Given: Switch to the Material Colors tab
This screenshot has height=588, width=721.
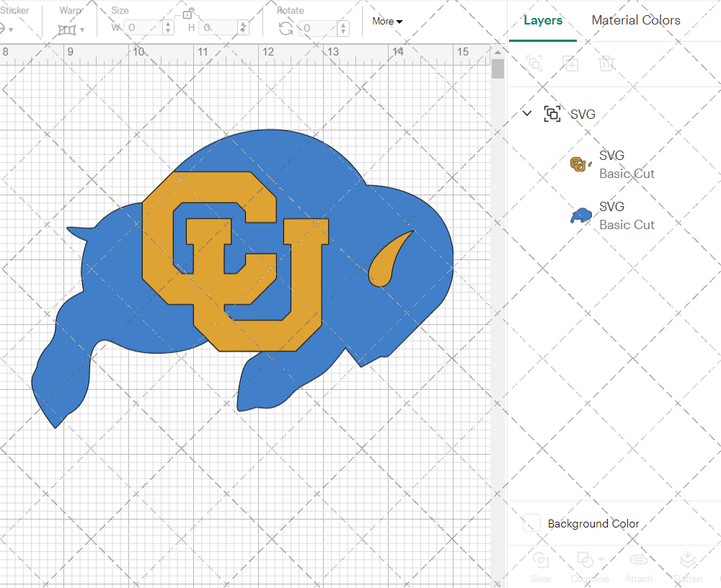Looking at the screenshot, I should pyautogui.click(x=635, y=20).
